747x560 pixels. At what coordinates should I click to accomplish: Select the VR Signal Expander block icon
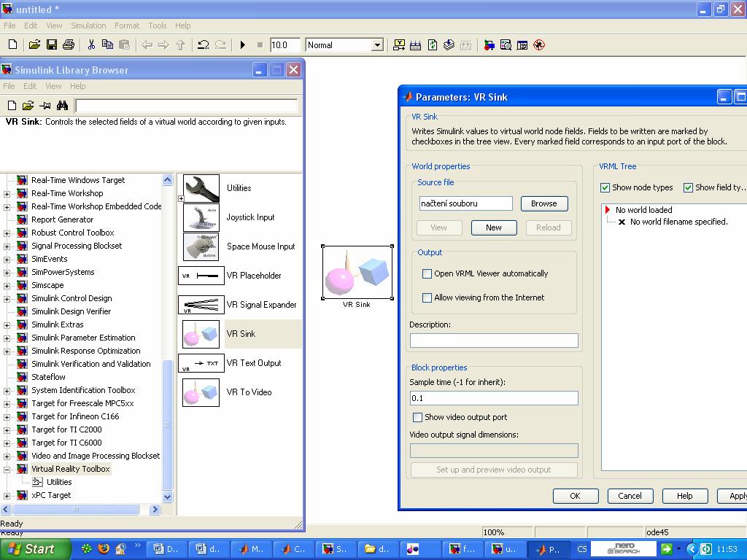(x=201, y=305)
